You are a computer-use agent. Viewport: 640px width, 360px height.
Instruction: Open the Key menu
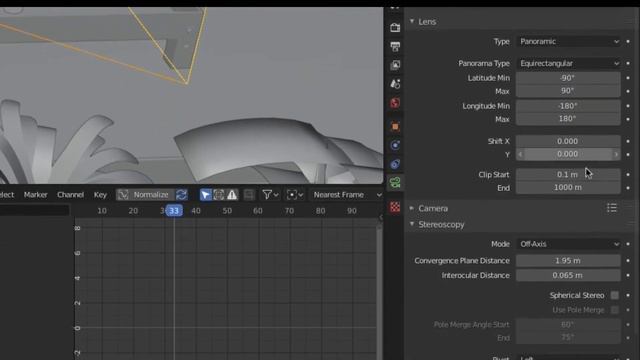[x=100, y=195]
